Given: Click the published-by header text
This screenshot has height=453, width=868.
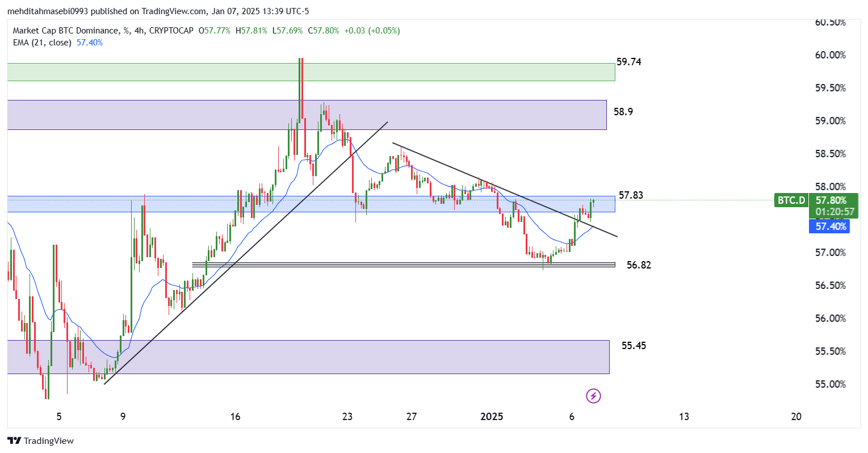Looking at the screenshot, I should click(x=158, y=11).
